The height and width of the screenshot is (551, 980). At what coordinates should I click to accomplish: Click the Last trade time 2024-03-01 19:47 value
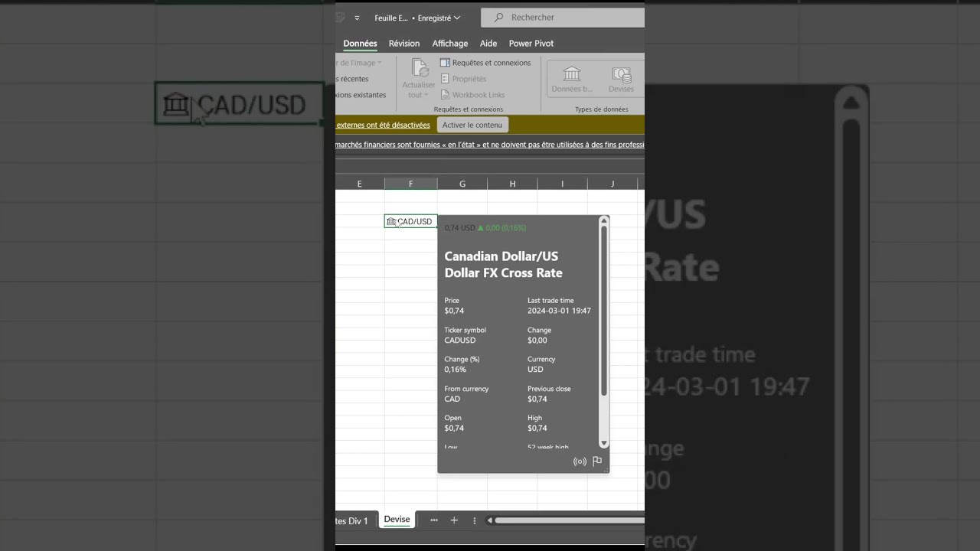pyautogui.click(x=559, y=311)
